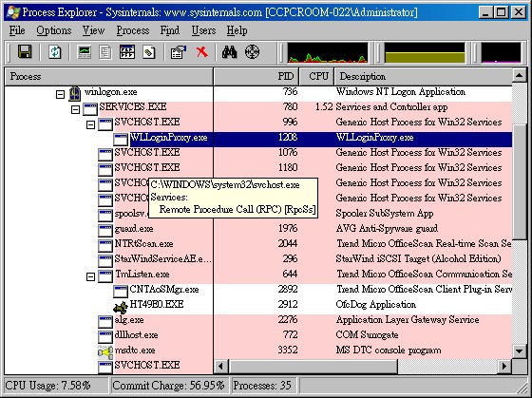
Task: Click the 'CPU Usage: 7.58%' status entry
Action: (x=47, y=386)
